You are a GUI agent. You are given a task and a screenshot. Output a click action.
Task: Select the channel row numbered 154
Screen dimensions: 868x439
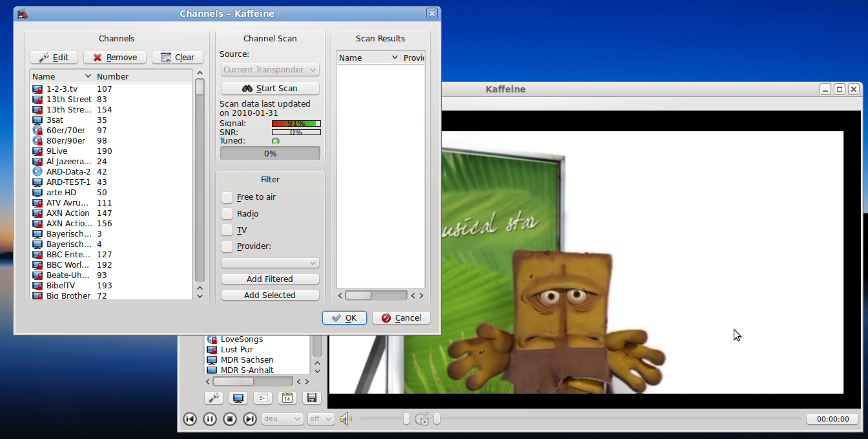[111, 110]
